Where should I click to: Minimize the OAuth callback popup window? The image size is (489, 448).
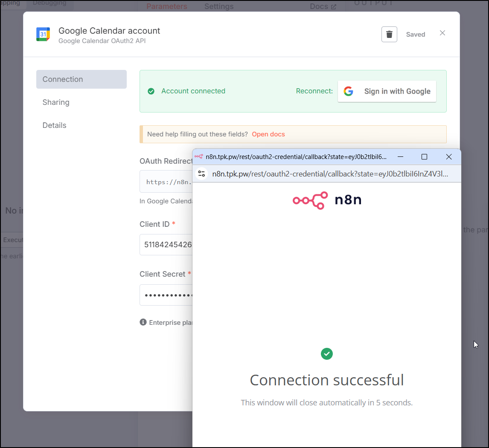coord(400,157)
